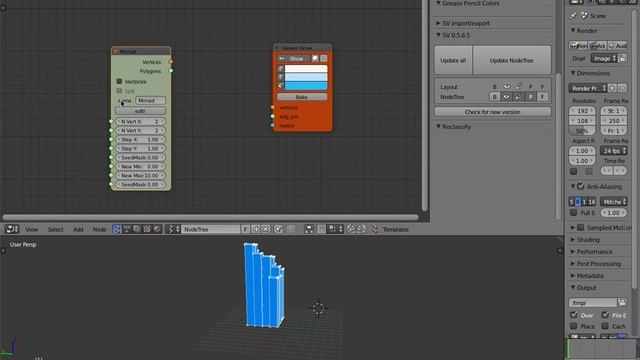
Task: Click the Update NodeTree button
Action: click(511, 60)
